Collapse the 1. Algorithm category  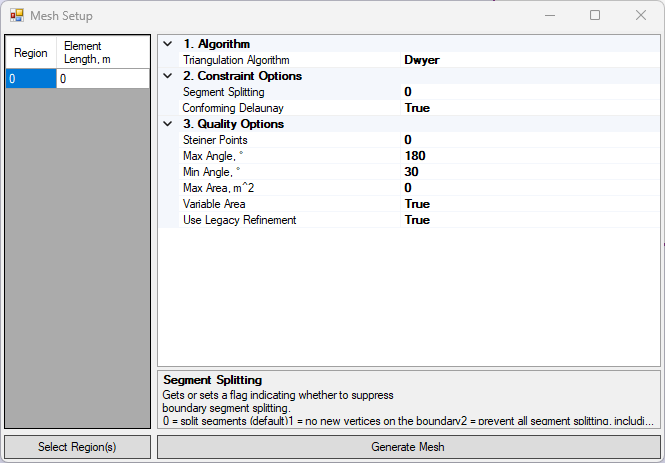(x=168, y=44)
